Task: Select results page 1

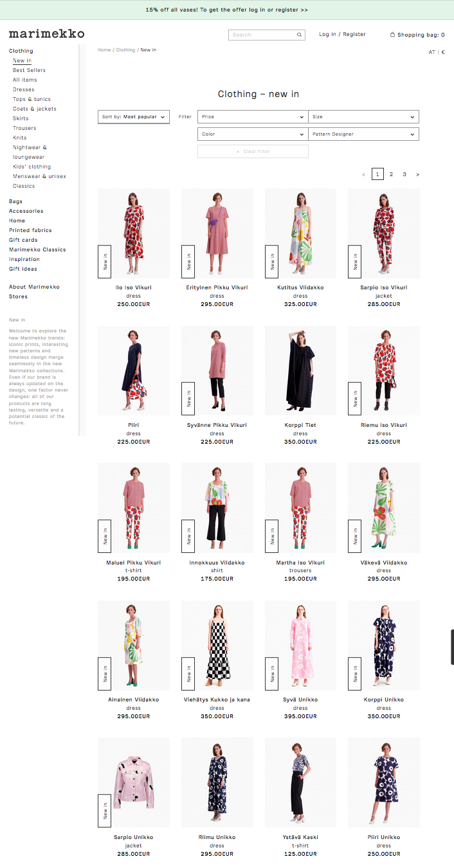Action: point(377,174)
